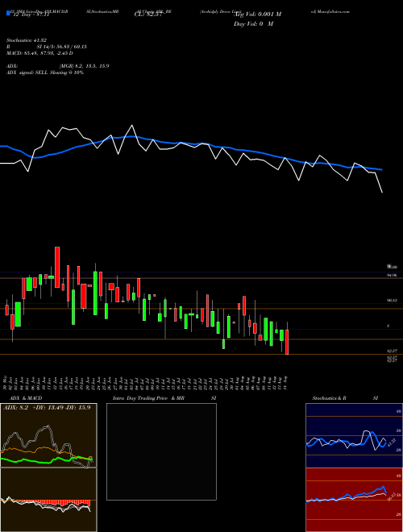
Task: Click the 94.96 price axis label
Action: pyautogui.click(x=392, y=275)
